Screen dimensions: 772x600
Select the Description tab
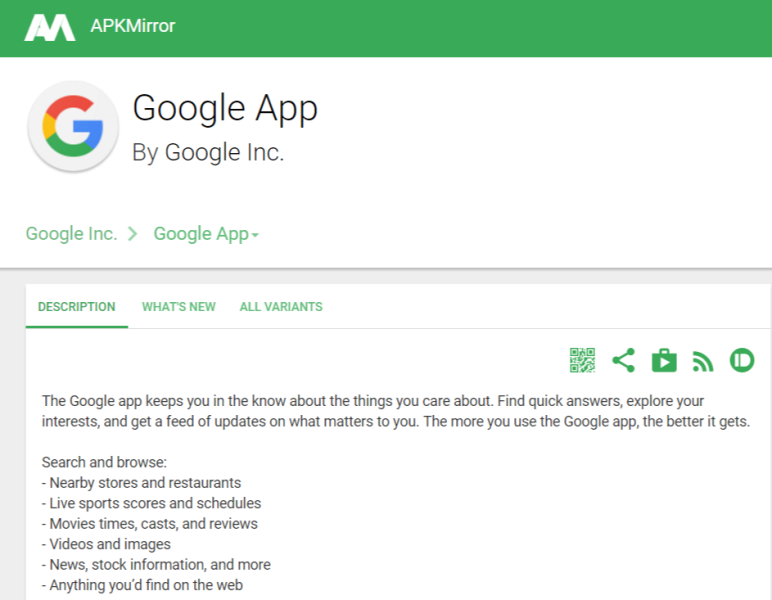point(76,307)
